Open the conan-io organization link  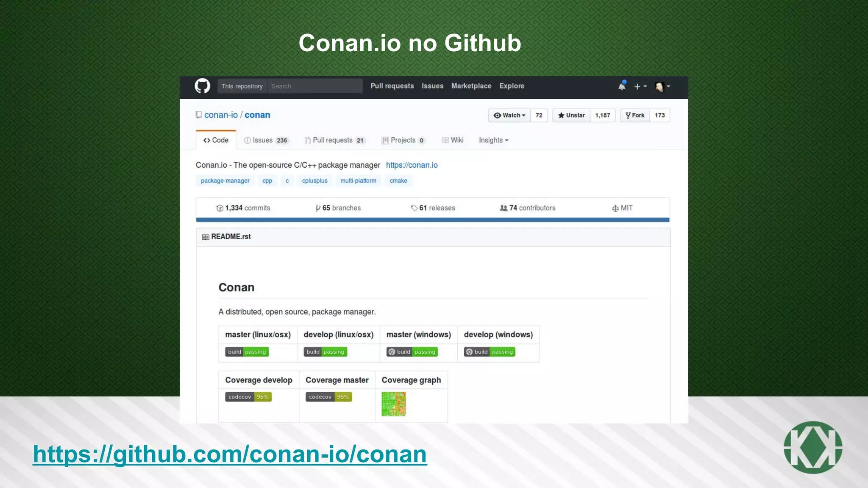click(x=221, y=115)
